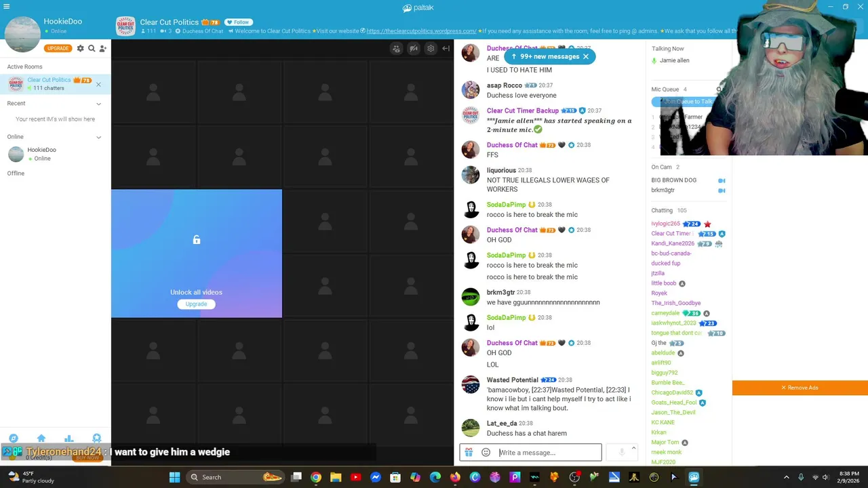Dismiss the new messages banner
Image resolution: width=868 pixels, height=488 pixels.
click(586, 56)
